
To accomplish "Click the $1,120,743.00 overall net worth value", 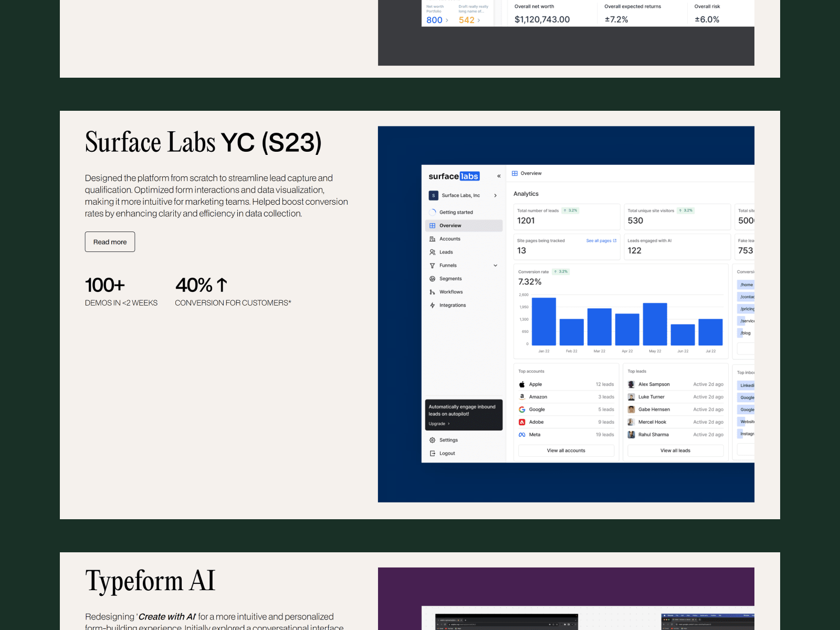I will click(x=542, y=19).
